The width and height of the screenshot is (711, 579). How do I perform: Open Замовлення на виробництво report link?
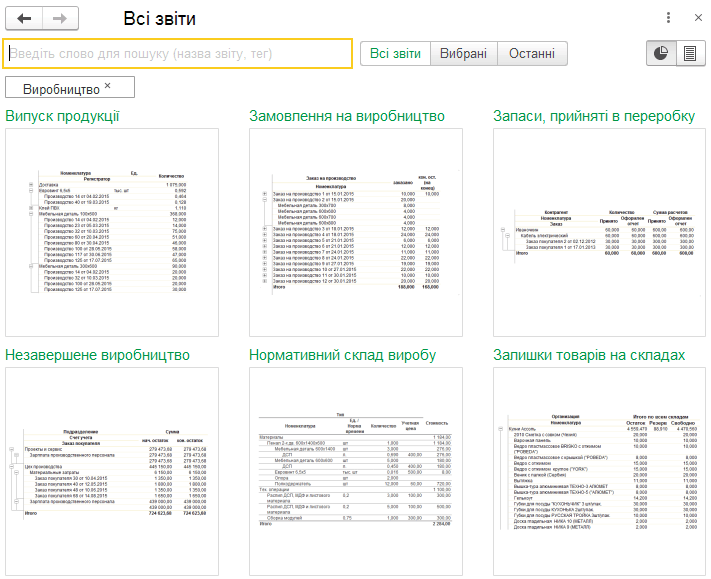347,116
